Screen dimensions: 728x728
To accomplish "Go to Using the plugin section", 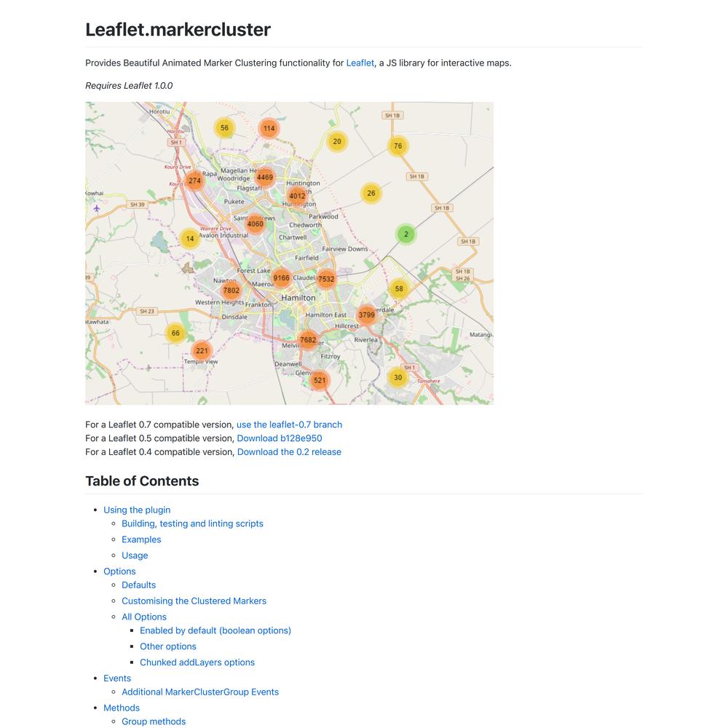I will [137, 510].
